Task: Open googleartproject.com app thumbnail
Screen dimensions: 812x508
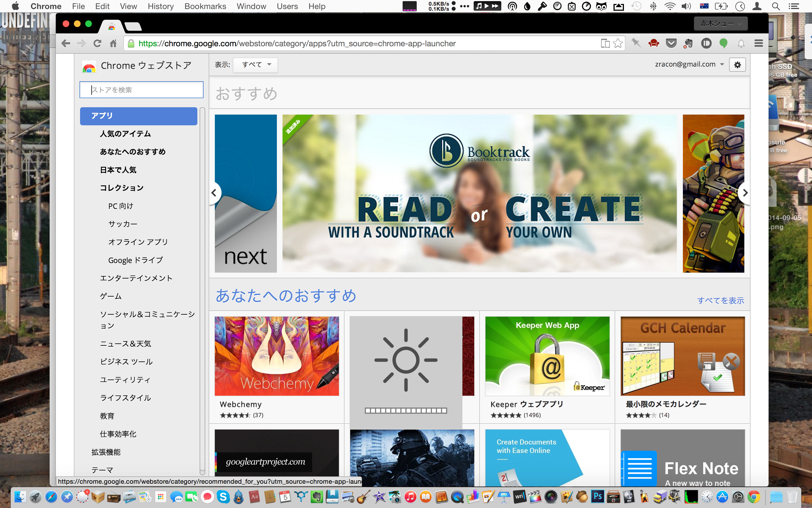Action: tap(277, 453)
